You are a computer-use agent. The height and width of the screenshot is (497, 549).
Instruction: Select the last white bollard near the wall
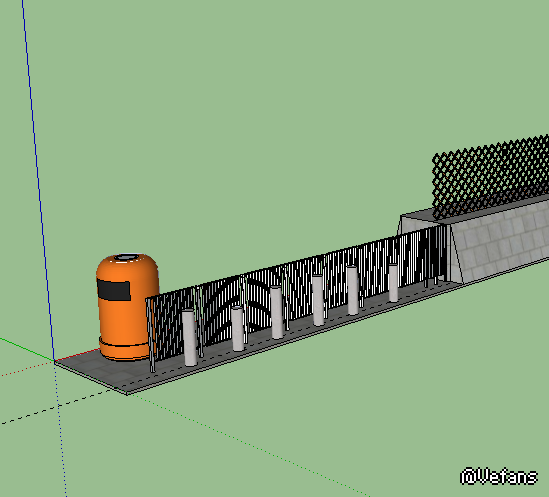[393, 283]
